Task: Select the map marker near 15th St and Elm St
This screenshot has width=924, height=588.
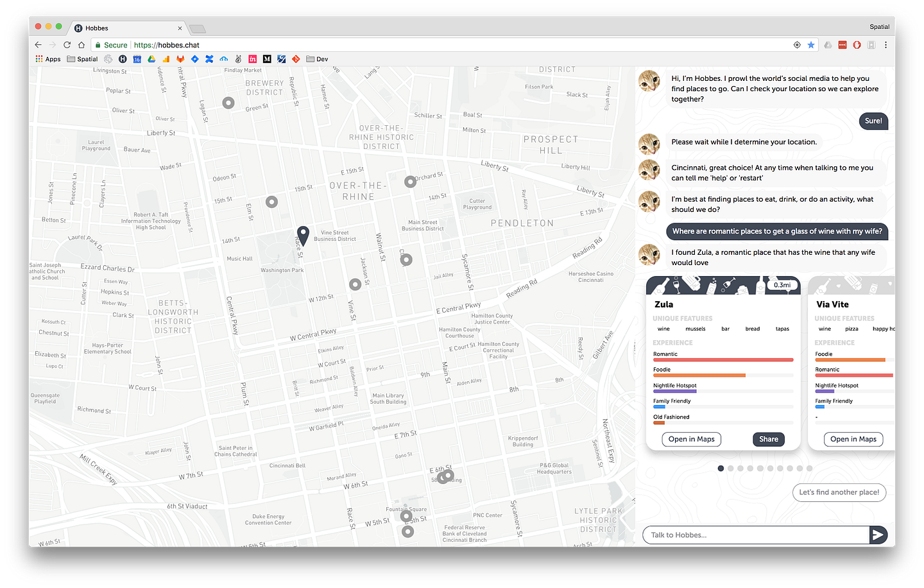Action: tap(272, 202)
